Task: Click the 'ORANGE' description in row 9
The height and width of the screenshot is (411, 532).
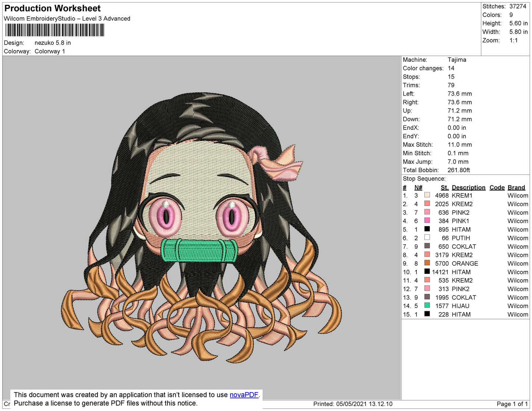Action: click(465, 264)
